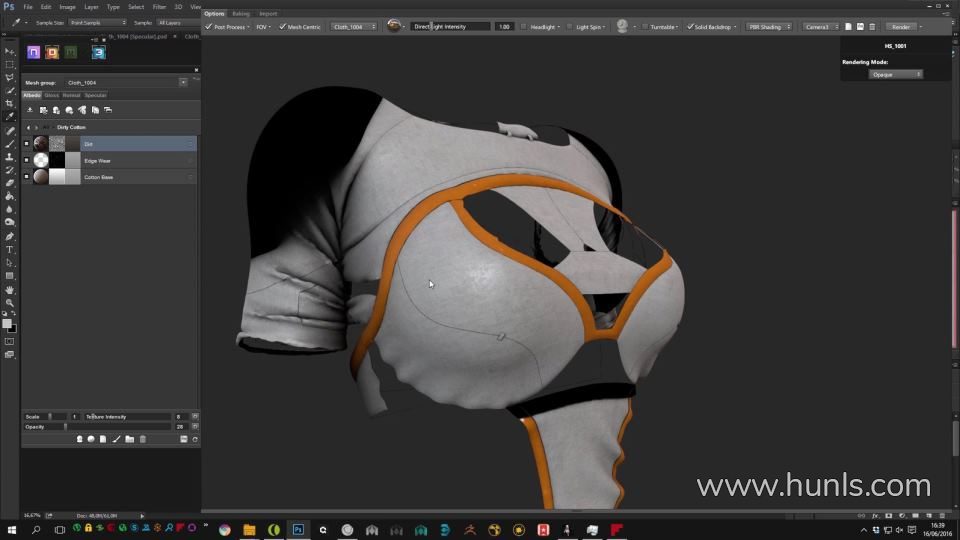Click the new page icon next to Camera3
This screenshot has width=960, height=540.
click(x=848, y=27)
